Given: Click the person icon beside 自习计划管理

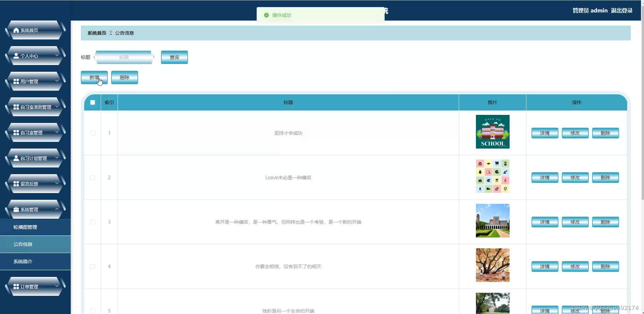Looking at the screenshot, I should [x=16, y=158].
